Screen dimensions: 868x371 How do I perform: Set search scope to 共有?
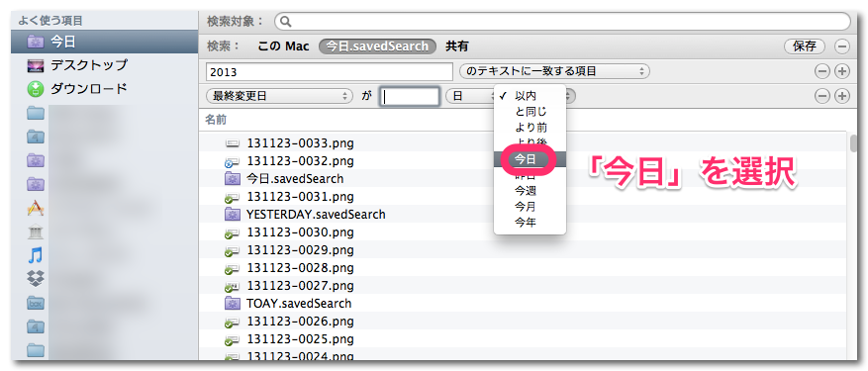pyautogui.click(x=457, y=46)
